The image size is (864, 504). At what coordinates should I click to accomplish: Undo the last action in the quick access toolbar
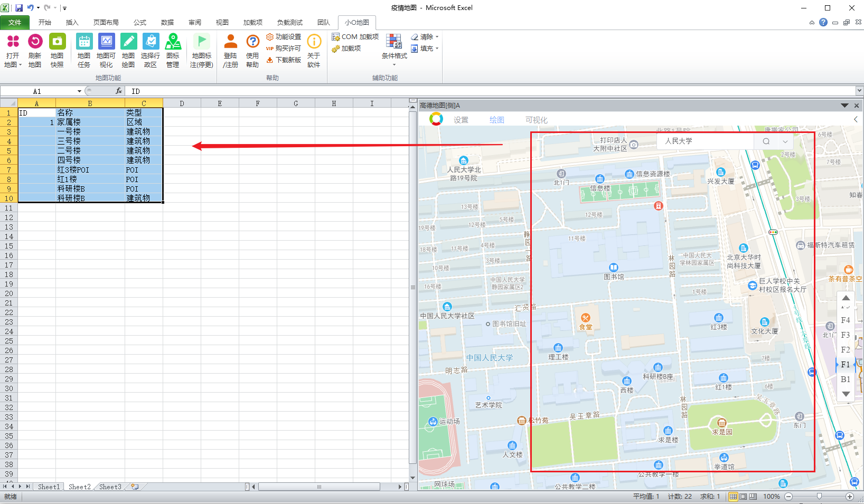(31, 8)
